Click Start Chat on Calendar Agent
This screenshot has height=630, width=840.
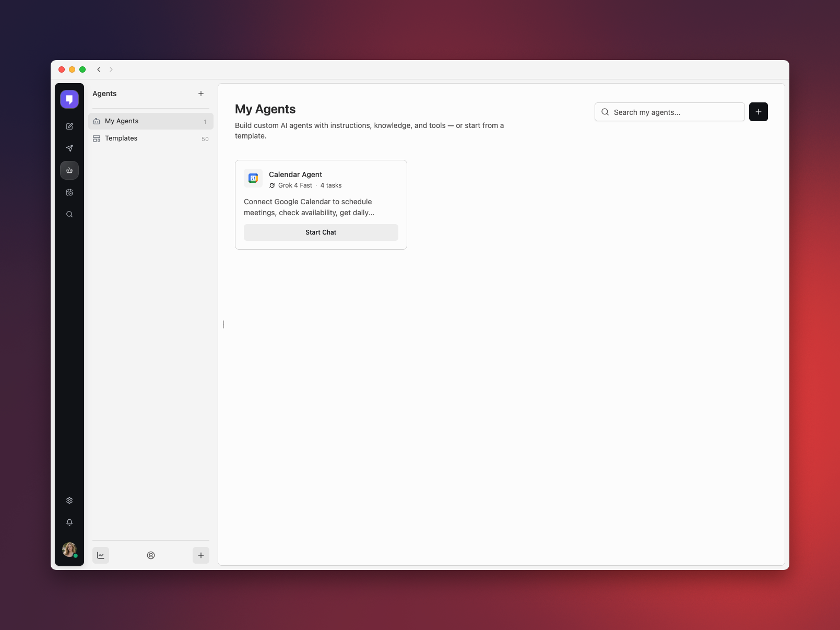click(x=321, y=232)
